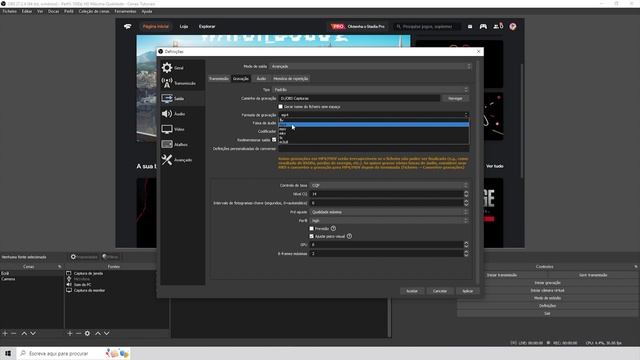Click the Nível CQ stepper arrows
Viewport: 640px width, 360px height.
point(466,194)
